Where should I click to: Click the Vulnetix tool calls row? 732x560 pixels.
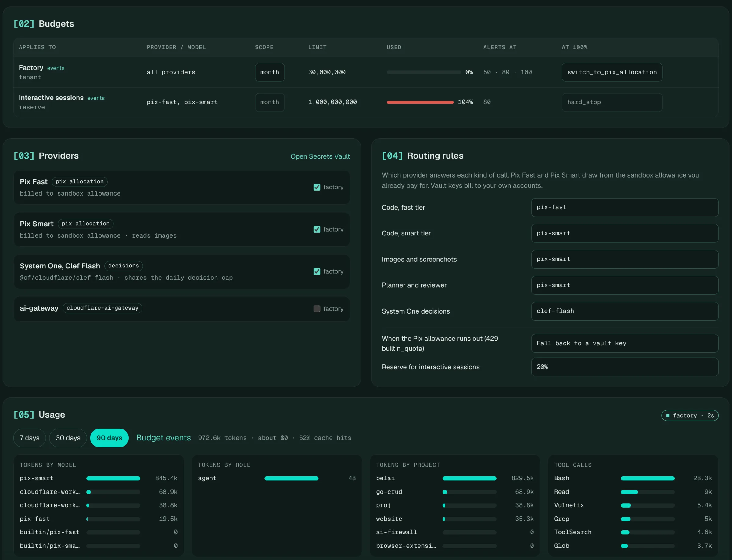click(x=633, y=505)
